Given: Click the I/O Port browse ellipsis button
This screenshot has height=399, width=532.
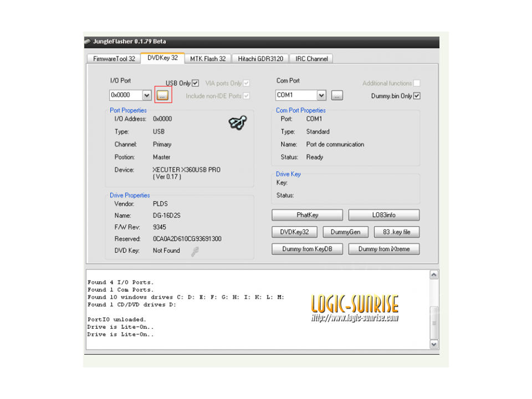Looking at the screenshot, I should [162, 95].
